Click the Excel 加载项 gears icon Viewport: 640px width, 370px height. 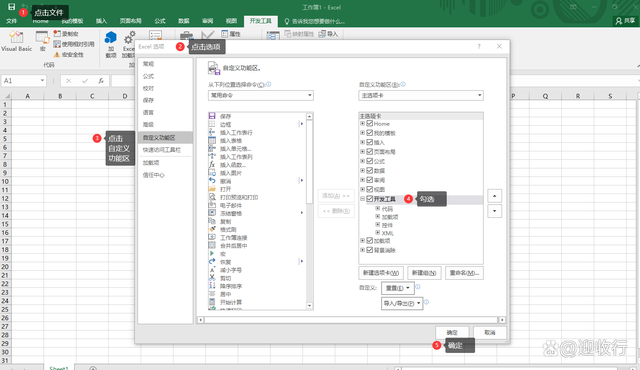[x=129, y=38]
